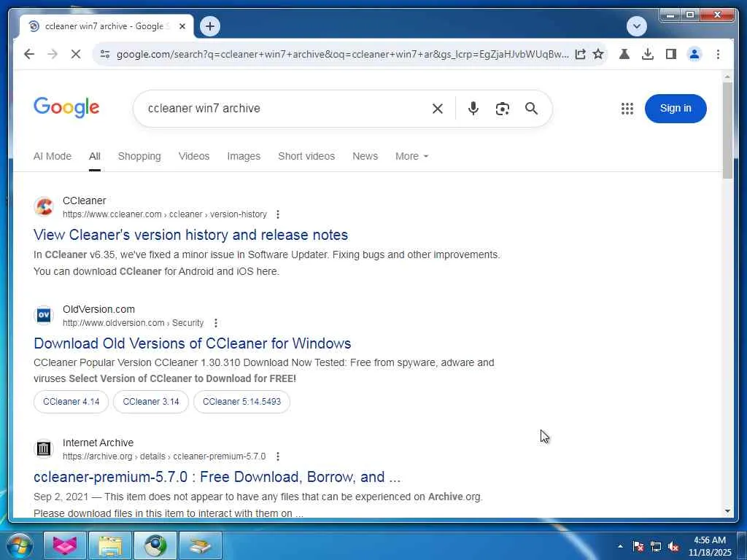
Task: Open CCleaner 5.14.5493 sublink chip
Action: tap(241, 402)
